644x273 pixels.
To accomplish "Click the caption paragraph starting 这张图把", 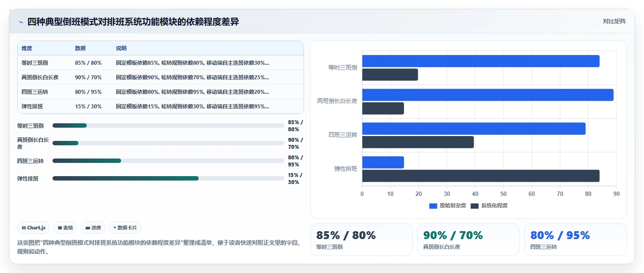I will point(159,247).
